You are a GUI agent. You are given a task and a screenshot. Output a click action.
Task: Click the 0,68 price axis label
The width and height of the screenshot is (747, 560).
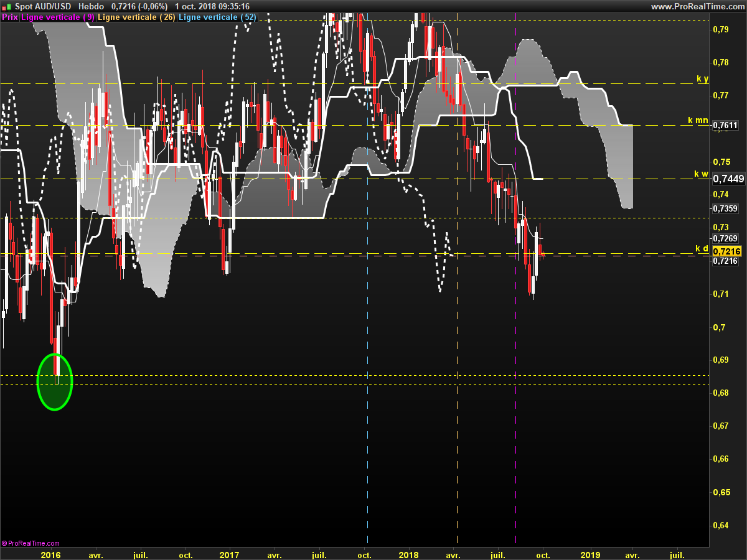tap(721, 393)
